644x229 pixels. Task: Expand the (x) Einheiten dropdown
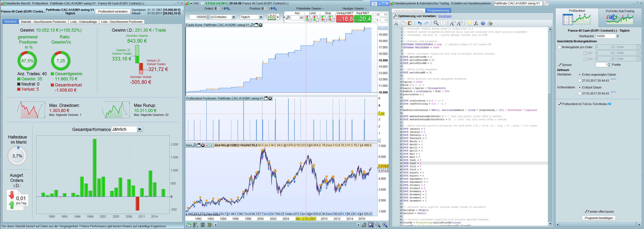tap(234, 17)
